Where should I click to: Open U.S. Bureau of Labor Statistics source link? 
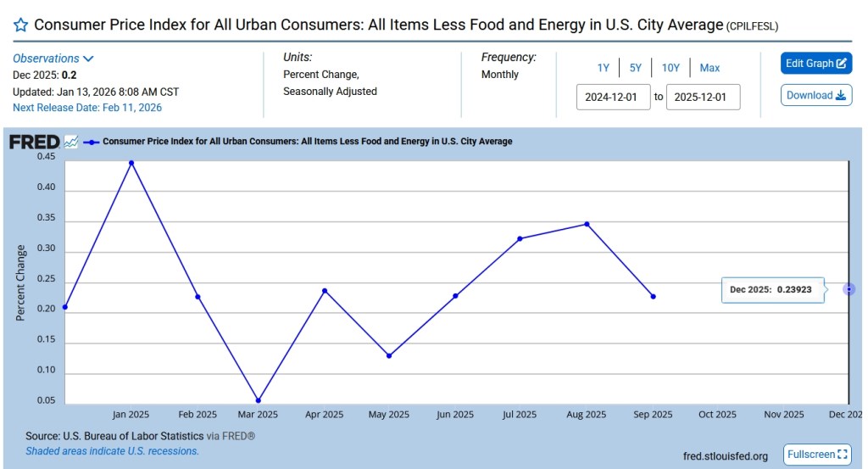point(133,436)
